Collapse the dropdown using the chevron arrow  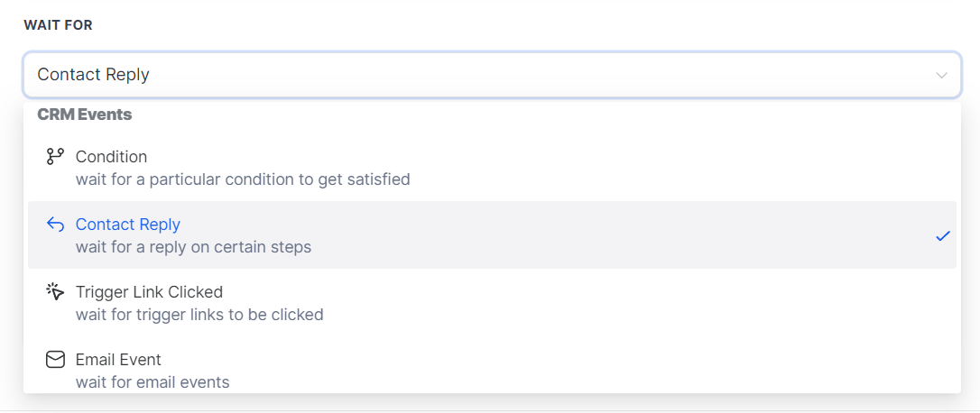[942, 75]
